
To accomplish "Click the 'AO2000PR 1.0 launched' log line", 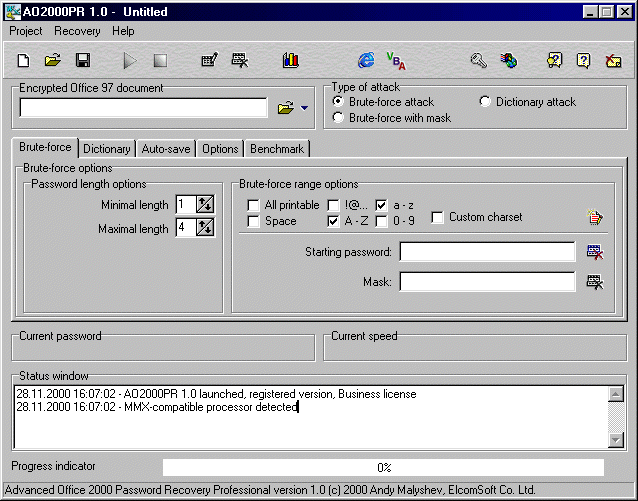I will (216, 394).
